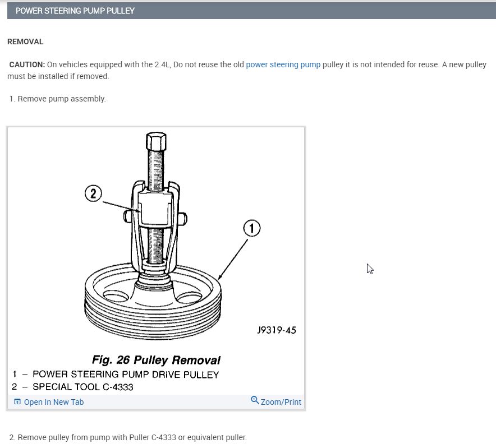Click the Open In New Tab icon
This screenshot has width=496, height=448.
[17, 402]
